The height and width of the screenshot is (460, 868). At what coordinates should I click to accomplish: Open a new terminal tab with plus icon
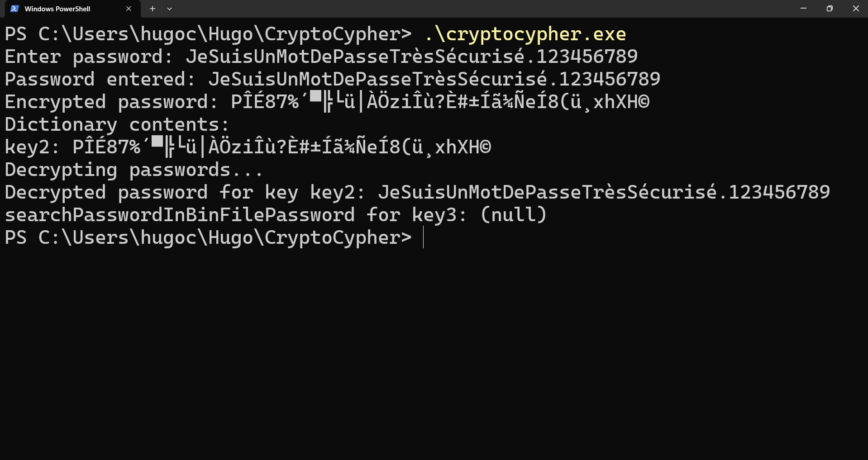[x=153, y=9]
